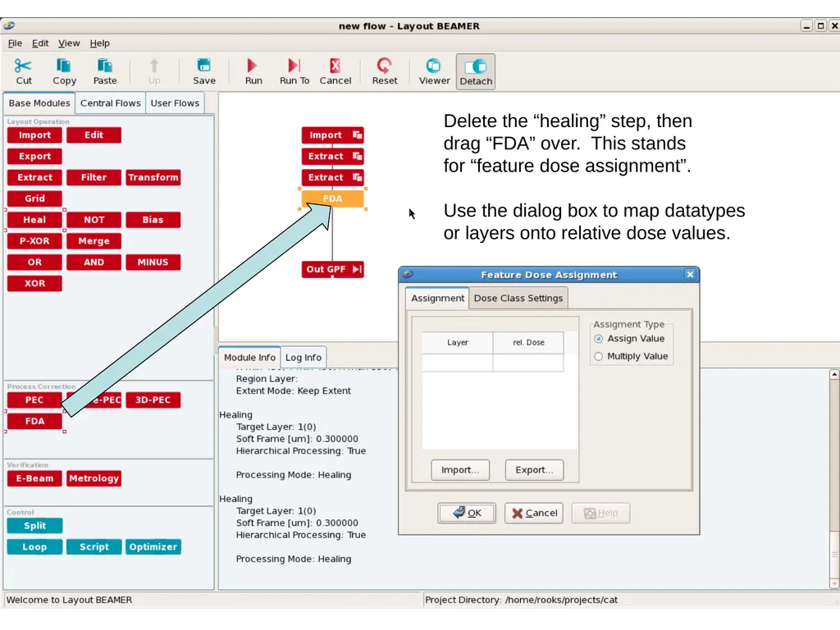Choose the NOT module
Image resolution: width=840 pixels, height=630 pixels.
pos(94,220)
